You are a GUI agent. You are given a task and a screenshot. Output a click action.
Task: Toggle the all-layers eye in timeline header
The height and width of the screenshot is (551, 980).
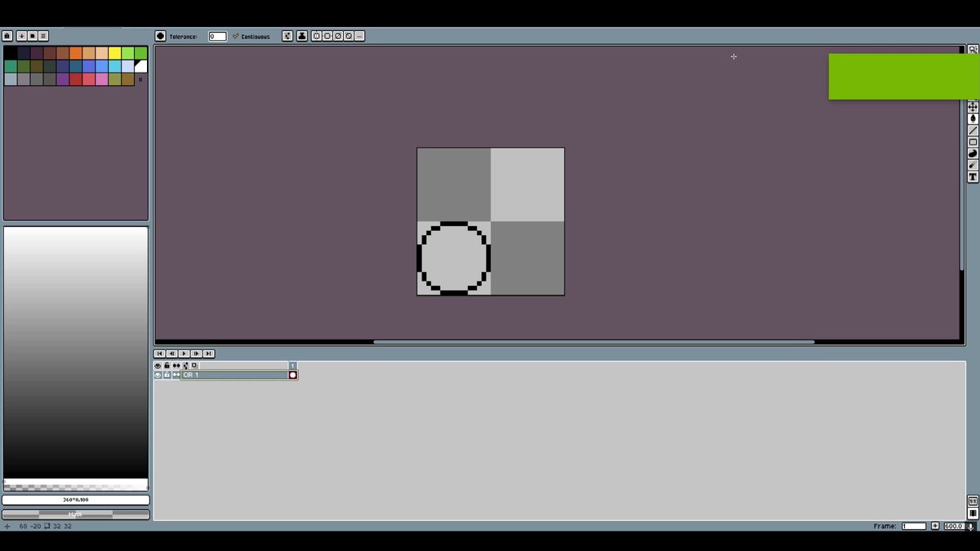click(158, 366)
